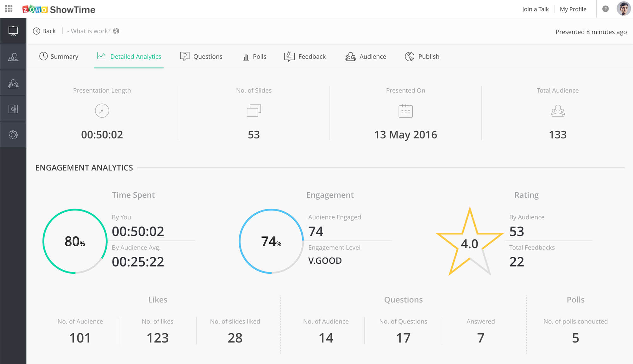
Task: Open the My Profile link
Action: 573,9
